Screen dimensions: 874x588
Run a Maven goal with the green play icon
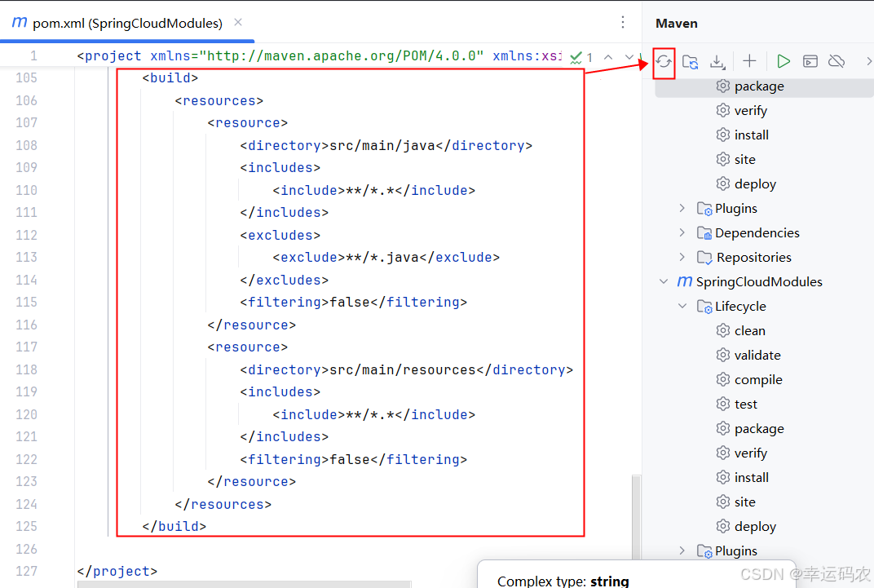784,61
